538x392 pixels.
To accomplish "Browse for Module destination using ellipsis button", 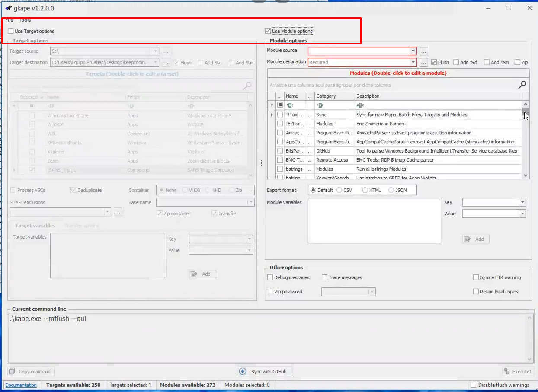I will pos(423,62).
